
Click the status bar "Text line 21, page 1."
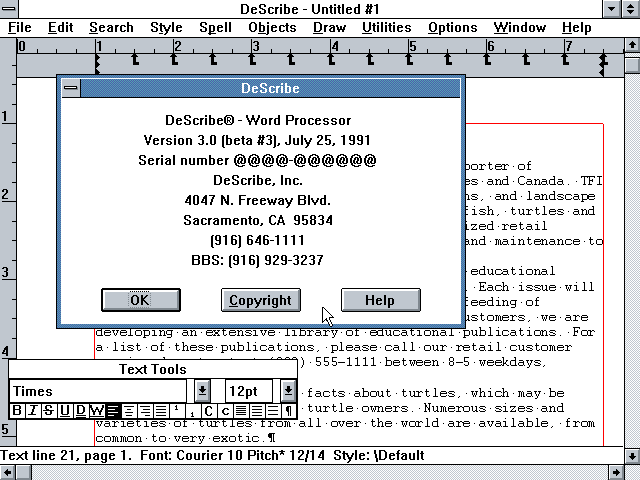66,455
